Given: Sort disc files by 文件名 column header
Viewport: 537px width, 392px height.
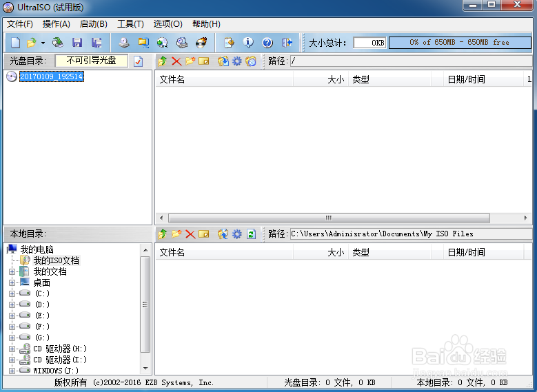Looking at the screenshot, I should (x=224, y=79).
